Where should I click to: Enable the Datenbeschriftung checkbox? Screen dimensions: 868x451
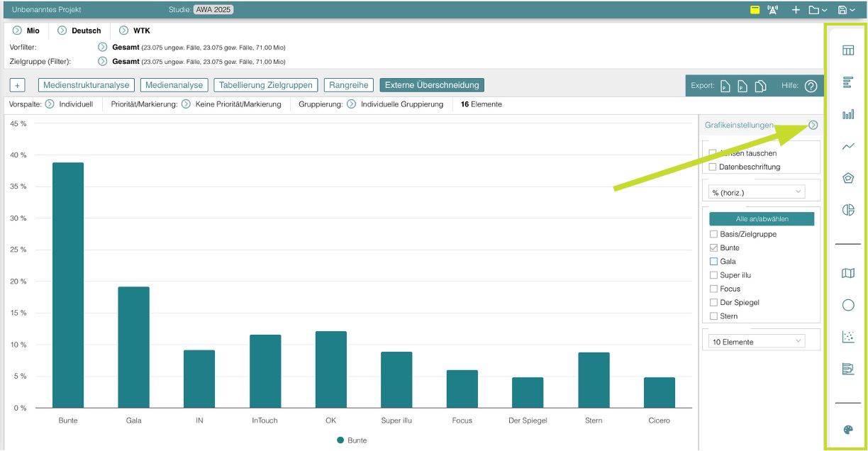tap(713, 167)
